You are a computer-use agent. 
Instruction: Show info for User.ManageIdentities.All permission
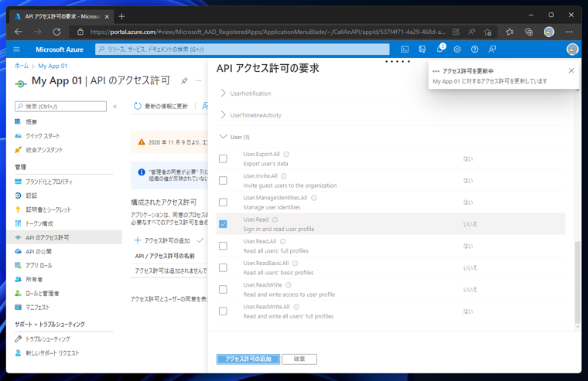314,198
